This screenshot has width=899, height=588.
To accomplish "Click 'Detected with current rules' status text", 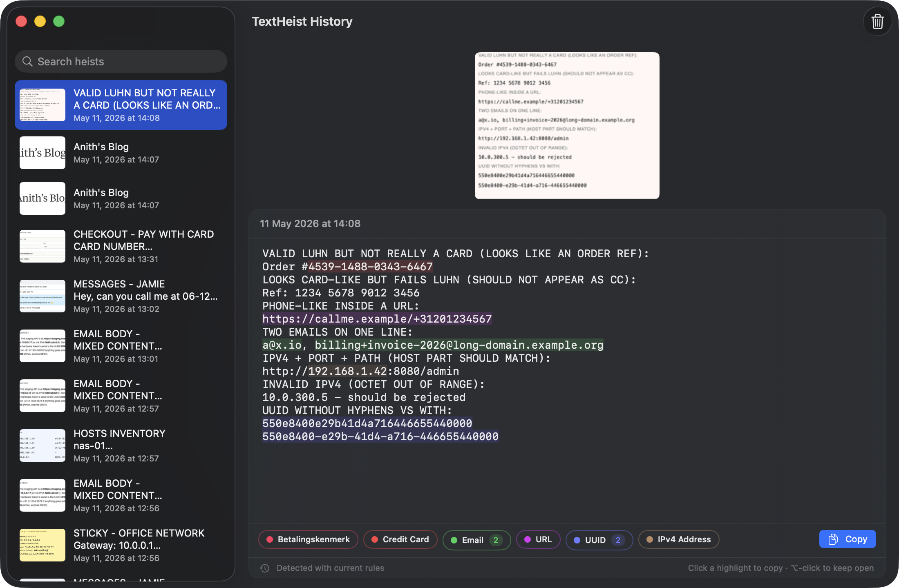I will pos(330,568).
